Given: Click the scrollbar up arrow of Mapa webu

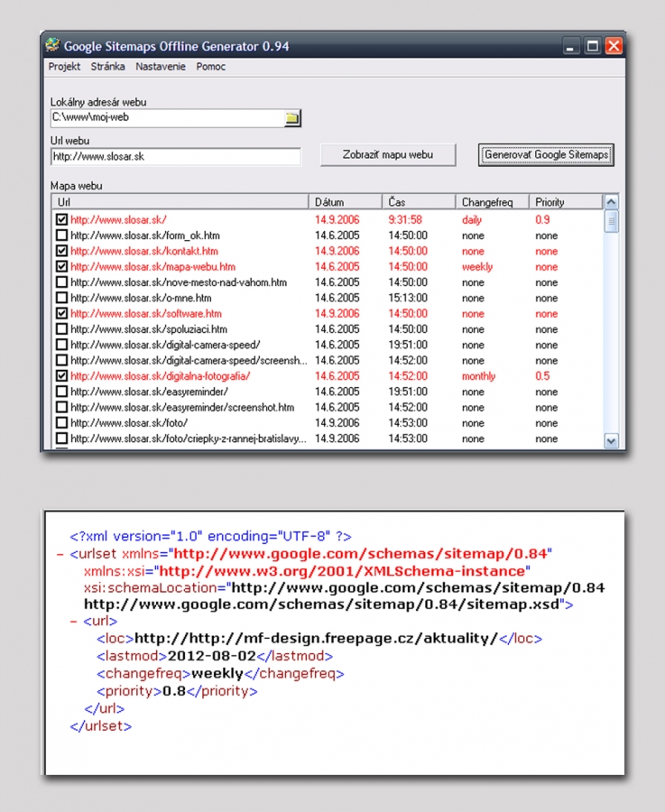Looking at the screenshot, I should pyautogui.click(x=611, y=202).
